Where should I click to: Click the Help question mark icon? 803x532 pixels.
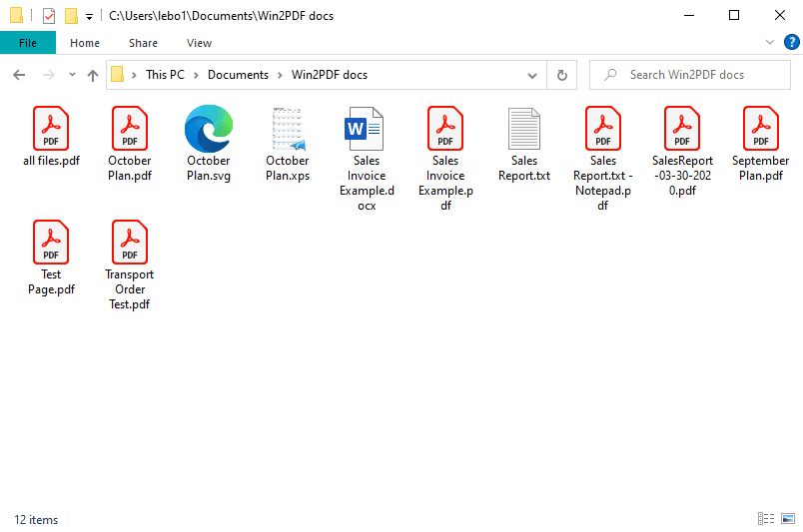[791, 42]
